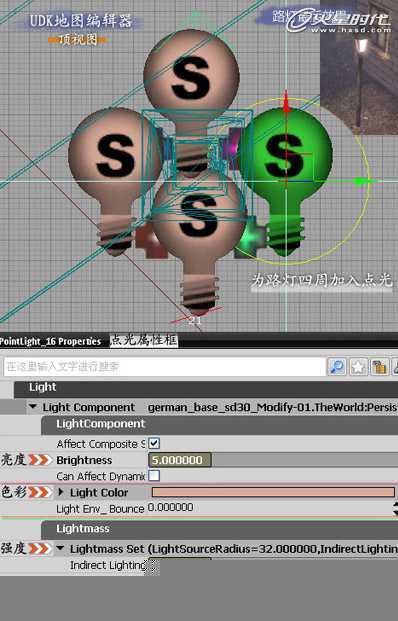398x621 pixels.
Task: Collapse the Light Component row
Action: [33, 407]
